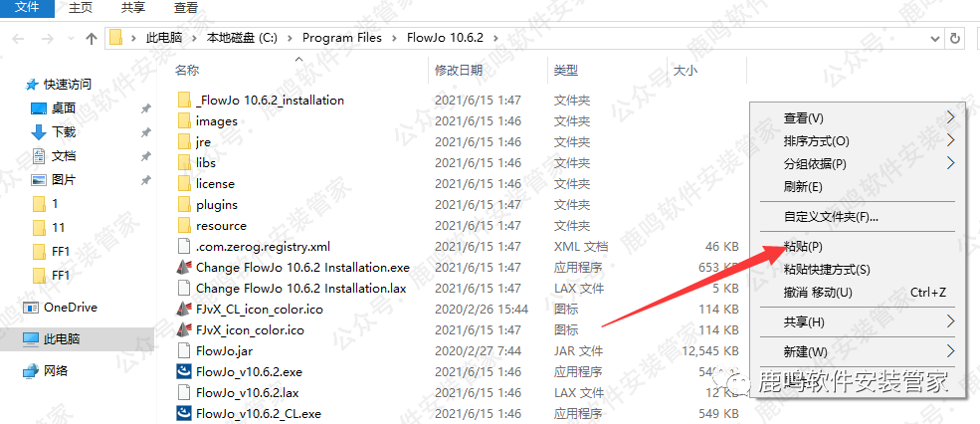Click the FlowJo_v10.6.2.exe application icon
The height and width of the screenshot is (424, 980).
coord(183,371)
